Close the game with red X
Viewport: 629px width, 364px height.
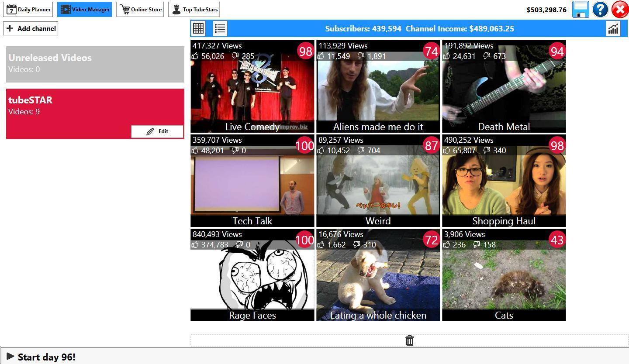point(620,10)
